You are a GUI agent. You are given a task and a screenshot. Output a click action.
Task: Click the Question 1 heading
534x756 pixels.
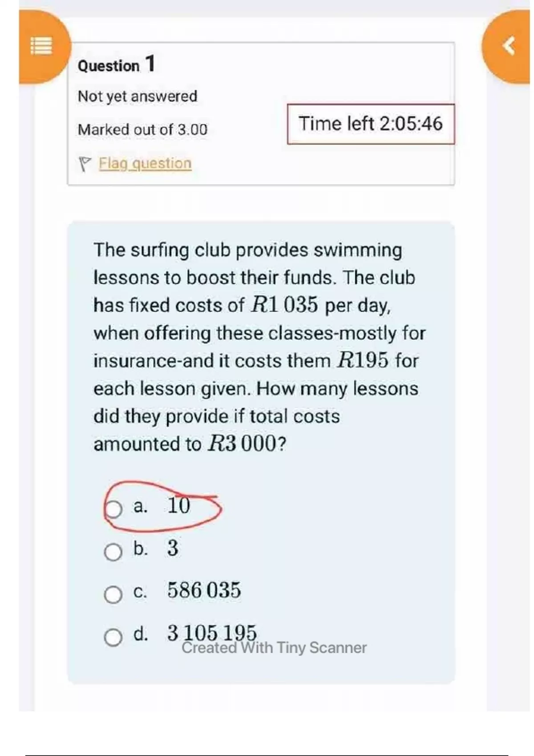coord(117,64)
